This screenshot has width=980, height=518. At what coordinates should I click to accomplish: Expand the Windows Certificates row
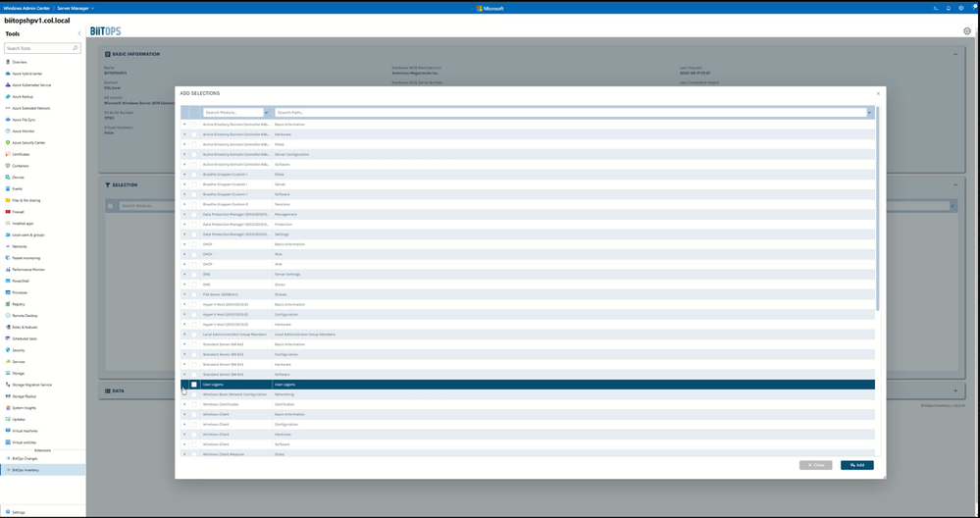tap(184, 404)
